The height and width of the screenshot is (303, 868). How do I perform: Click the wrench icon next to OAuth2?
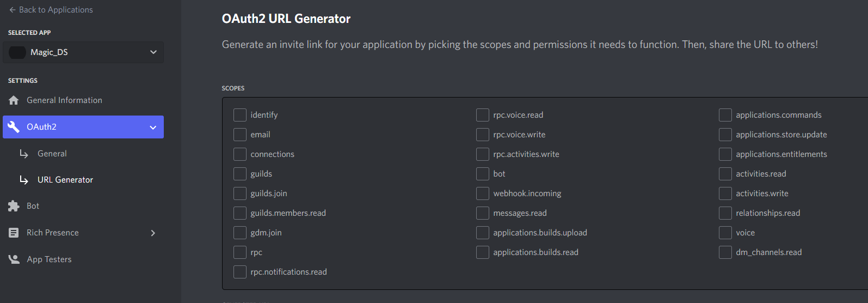click(14, 127)
